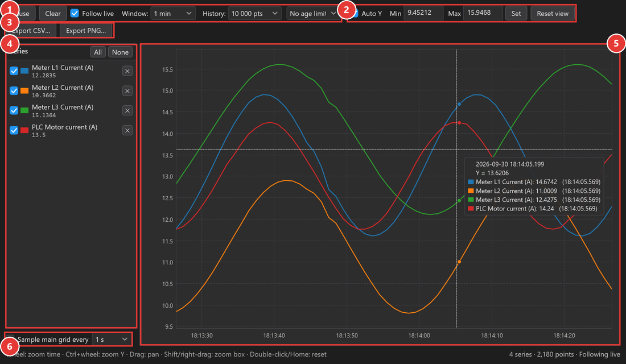
Task: Open the Window duration dropdown (1 min)
Action: coord(173,14)
